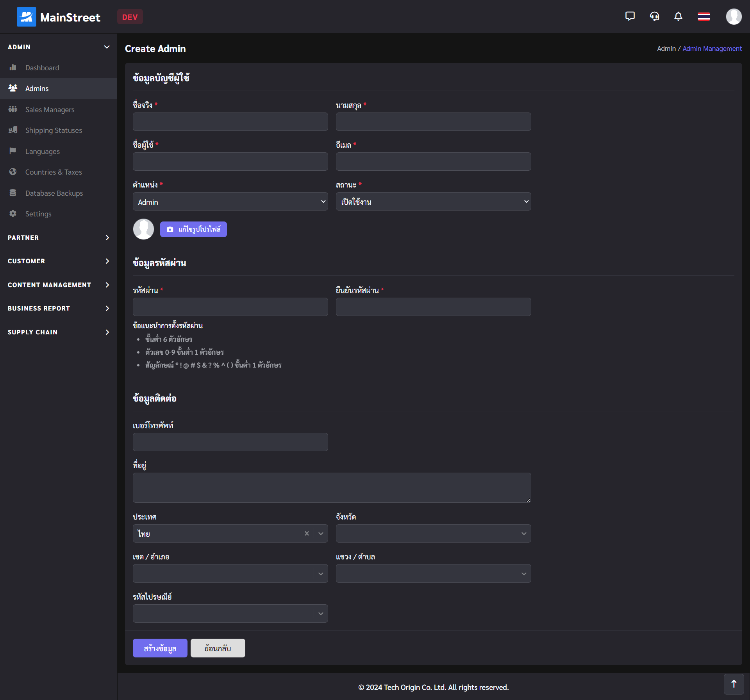The image size is (750, 700).
Task: Click the Settings gear icon
Action: click(13, 214)
